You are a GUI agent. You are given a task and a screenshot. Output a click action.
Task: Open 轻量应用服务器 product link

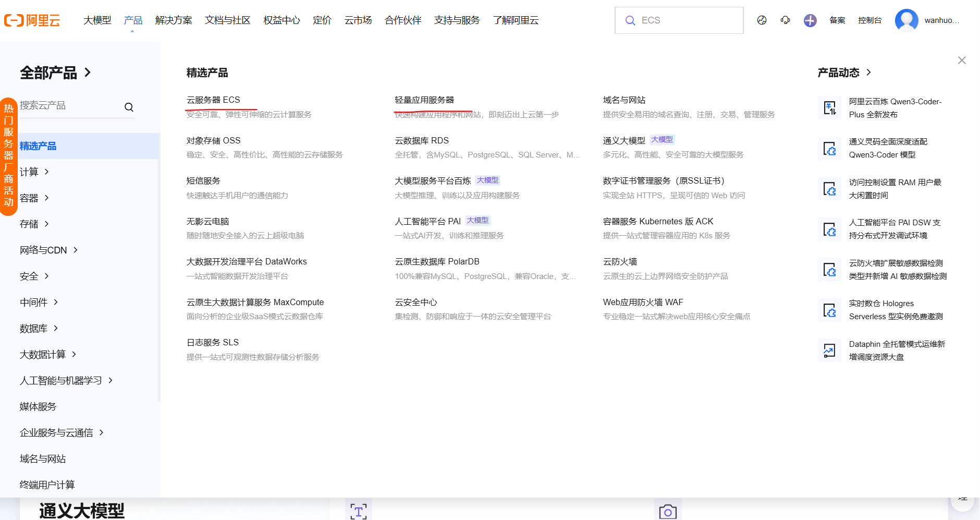(424, 100)
